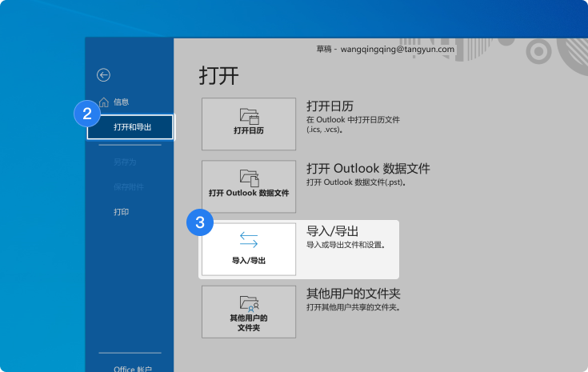The height and width of the screenshot is (372, 588).
Task: Click the calendar folder icon in 打开日历
Action: click(250, 116)
